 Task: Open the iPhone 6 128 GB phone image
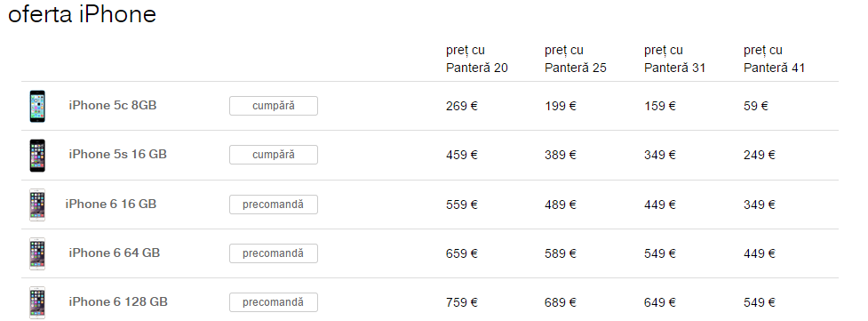click(x=37, y=302)
